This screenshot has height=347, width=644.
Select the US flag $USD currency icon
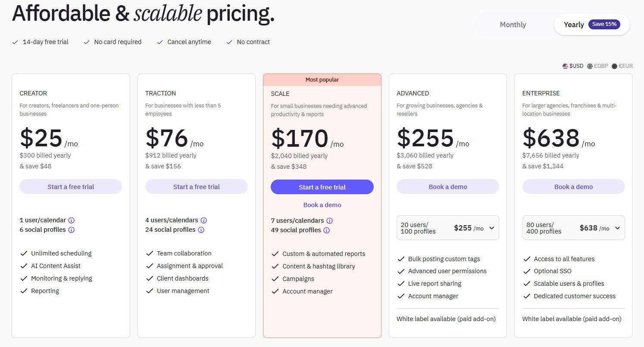tap(565, 66)
